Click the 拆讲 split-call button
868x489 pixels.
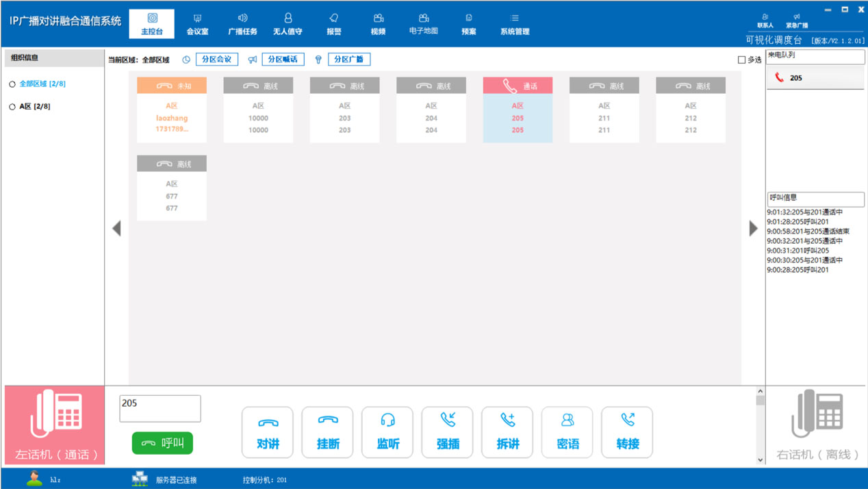[508, 432]
